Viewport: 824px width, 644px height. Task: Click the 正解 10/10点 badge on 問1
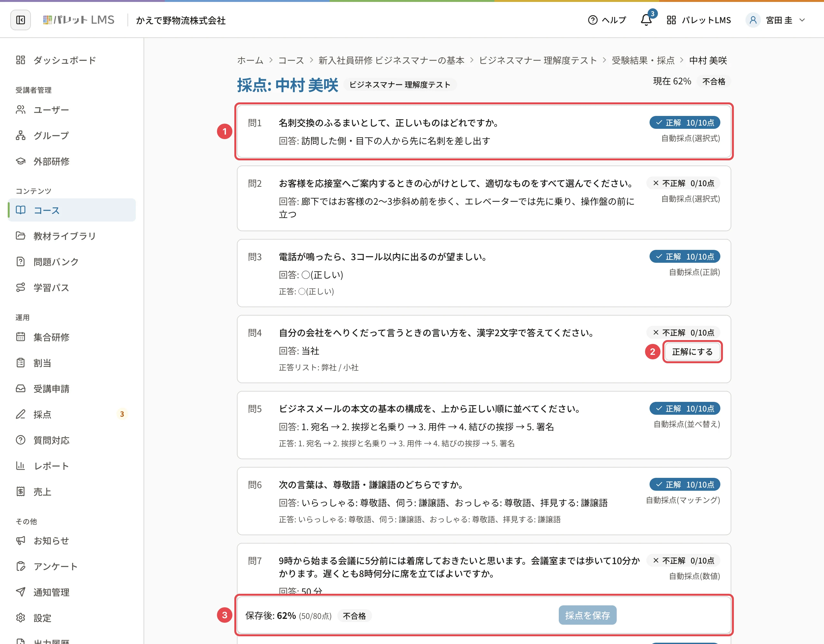[684, 123]
